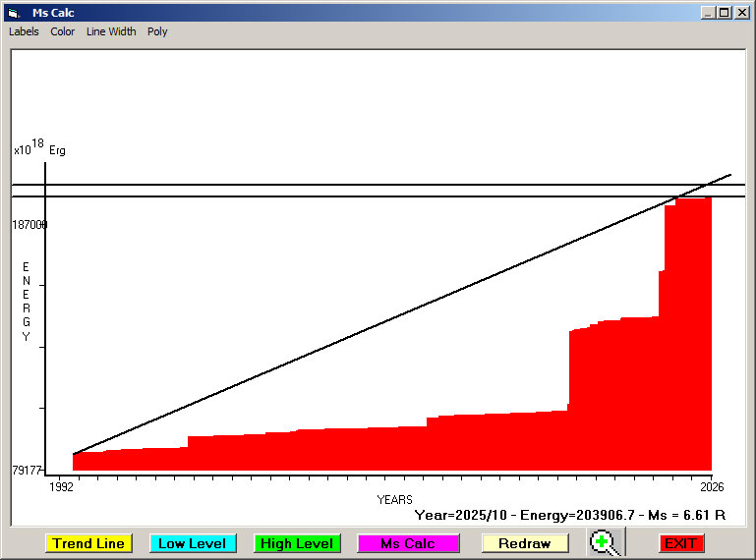Click the 1992 start year axis label
The width and height of the screenshot is (756, 560).
[x=61, y=486]
